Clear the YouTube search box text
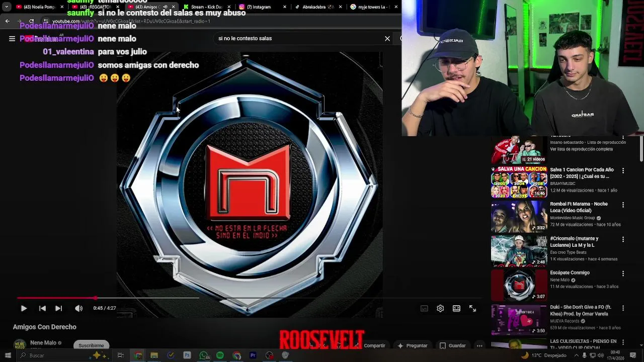This screenshot has width=644, height=362. [x=387, y=38]
